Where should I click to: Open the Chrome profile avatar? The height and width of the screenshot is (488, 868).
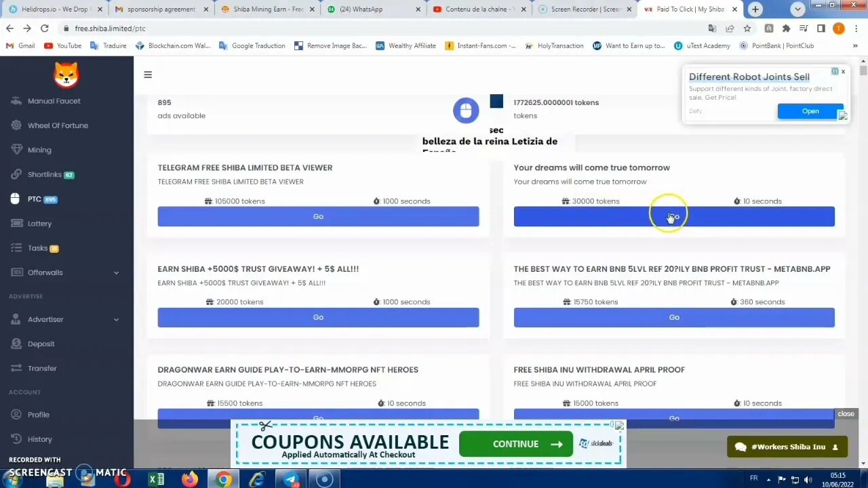[838, 28]
